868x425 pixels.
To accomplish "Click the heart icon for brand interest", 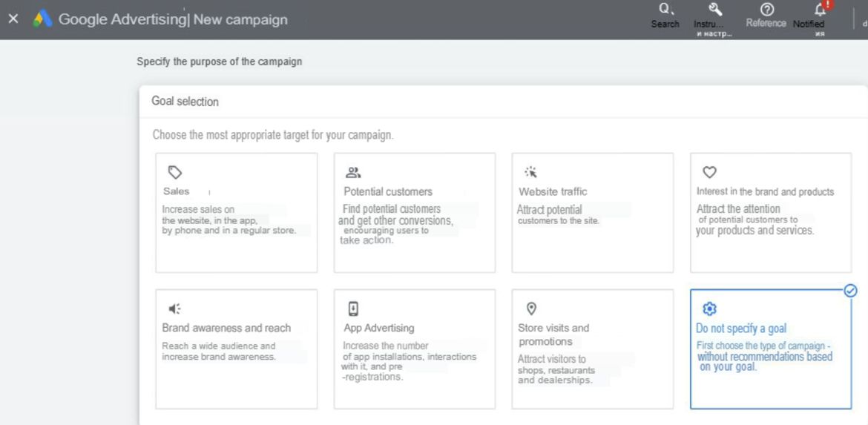I will (709, 173).
